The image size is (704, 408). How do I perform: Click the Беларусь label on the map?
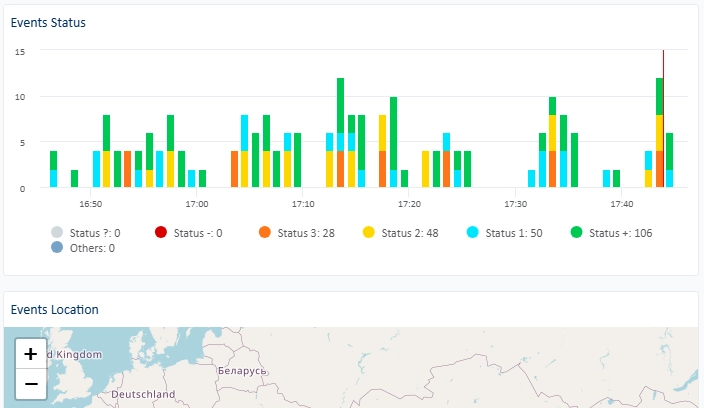point(242,371)
